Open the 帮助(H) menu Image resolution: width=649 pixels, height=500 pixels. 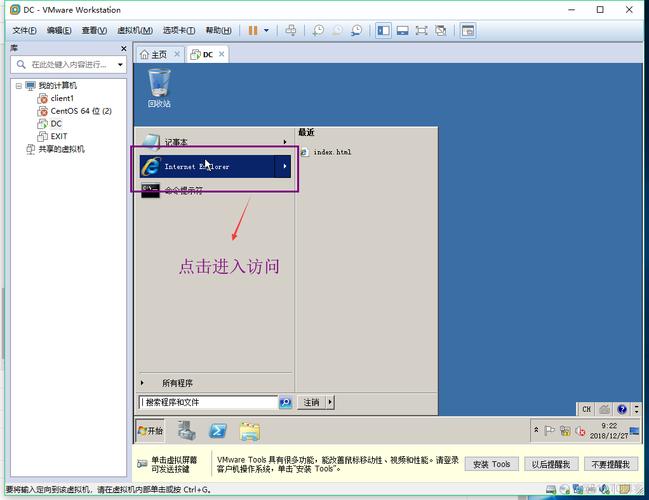pos(219,31)
